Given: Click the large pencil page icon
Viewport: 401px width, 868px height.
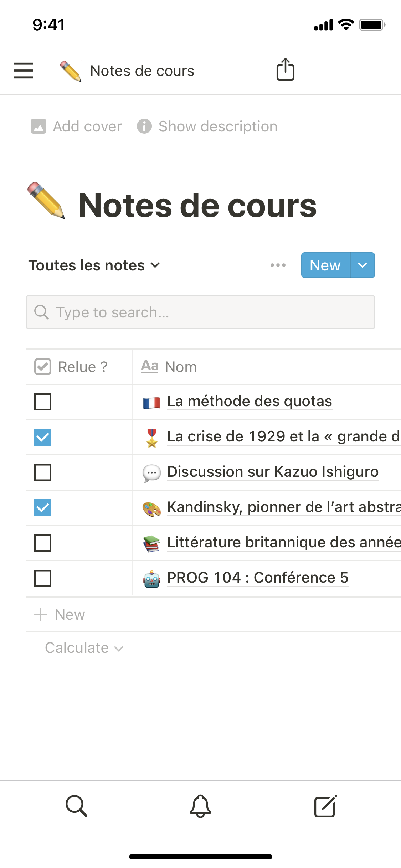Looking at the screenshot, I should pos(46,200).
